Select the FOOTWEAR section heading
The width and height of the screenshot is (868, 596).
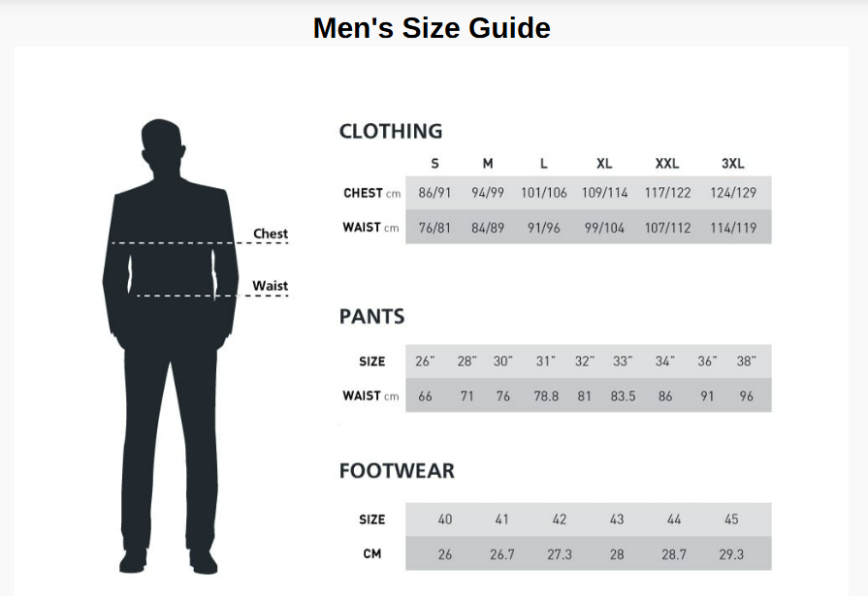click(x=397, y=472)
